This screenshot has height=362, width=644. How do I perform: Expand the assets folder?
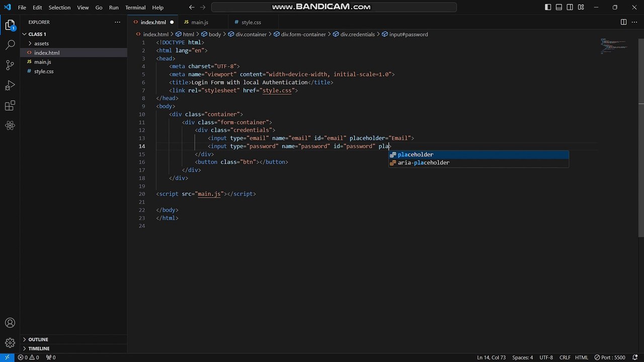[x=41, y=43]
